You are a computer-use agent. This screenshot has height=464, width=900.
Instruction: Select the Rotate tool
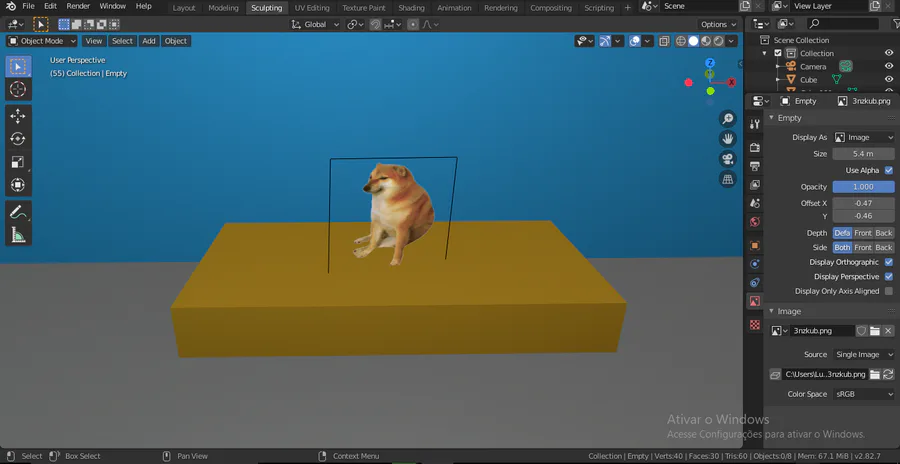[18, 139]
